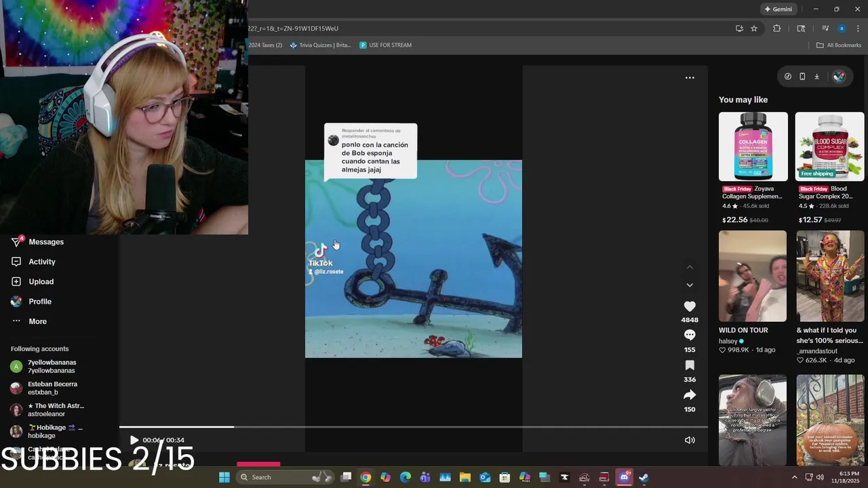Open Upload in the TikTok sidebar

click(33, 281)
